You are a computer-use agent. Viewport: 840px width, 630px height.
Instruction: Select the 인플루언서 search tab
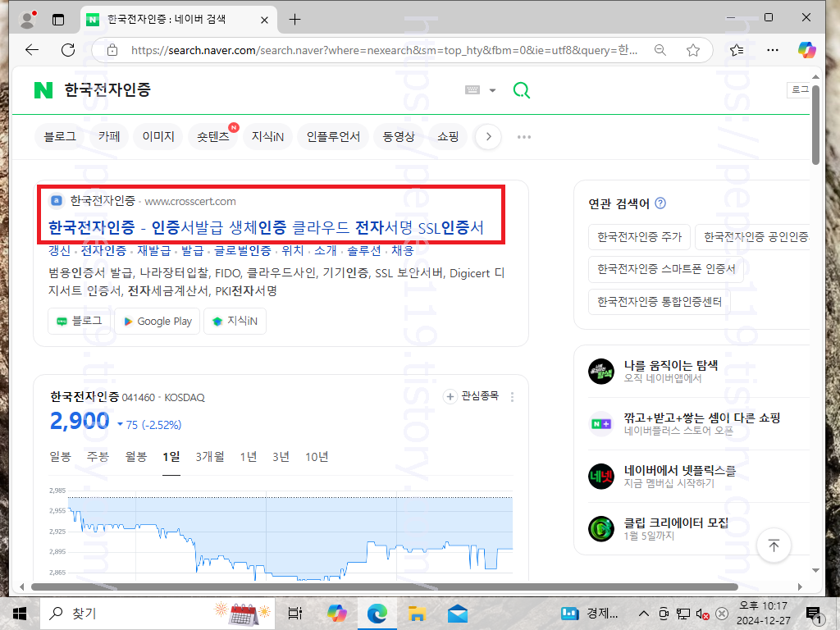(333, 137)
